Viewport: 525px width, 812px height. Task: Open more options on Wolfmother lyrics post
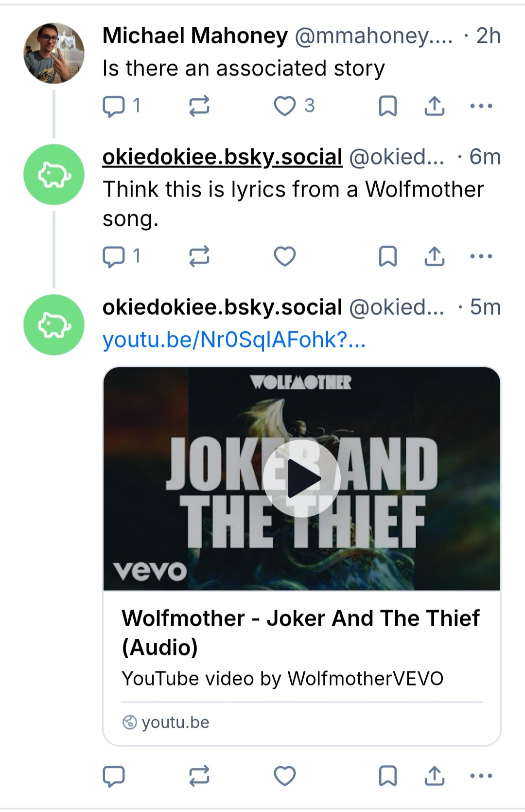pos(481,256)
